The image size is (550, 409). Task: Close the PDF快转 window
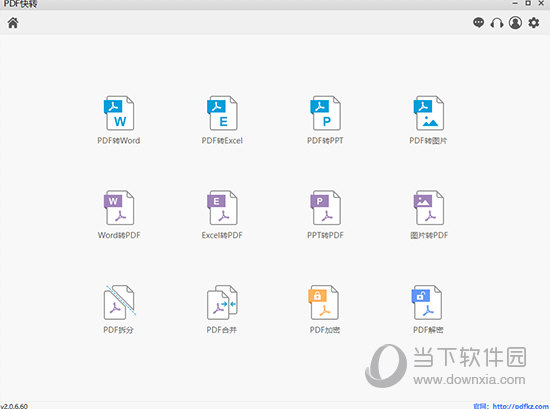pyautogui.click(x=541, y=3)
